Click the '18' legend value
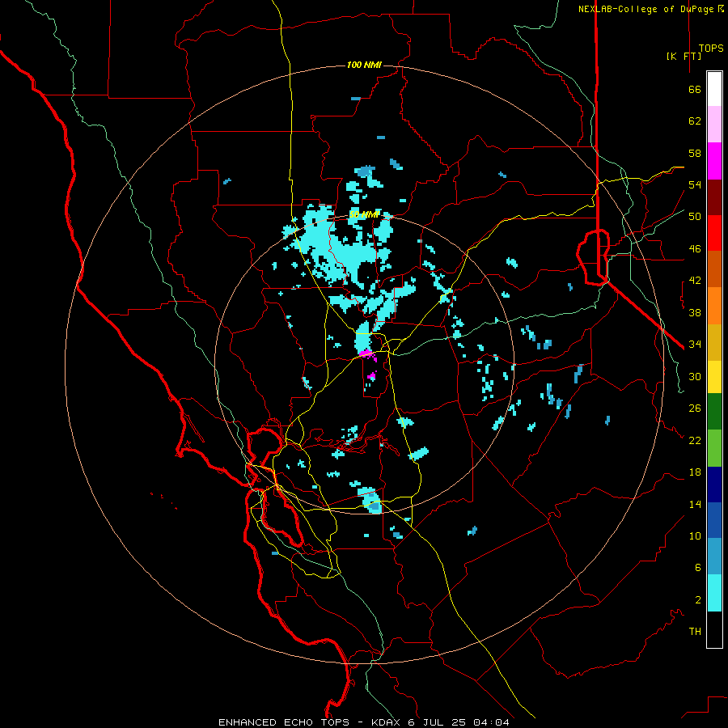Screen dimensions: 728x728 point(695,472)
